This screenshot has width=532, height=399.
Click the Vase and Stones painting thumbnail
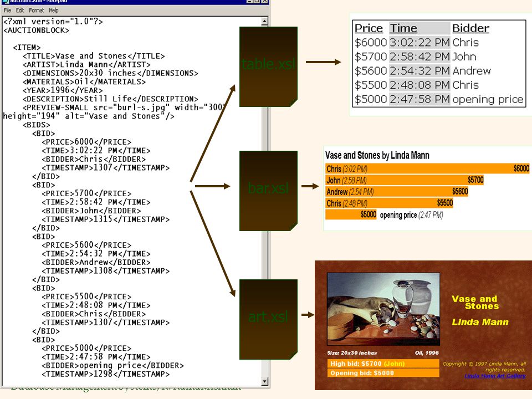(x=383, y=309)
